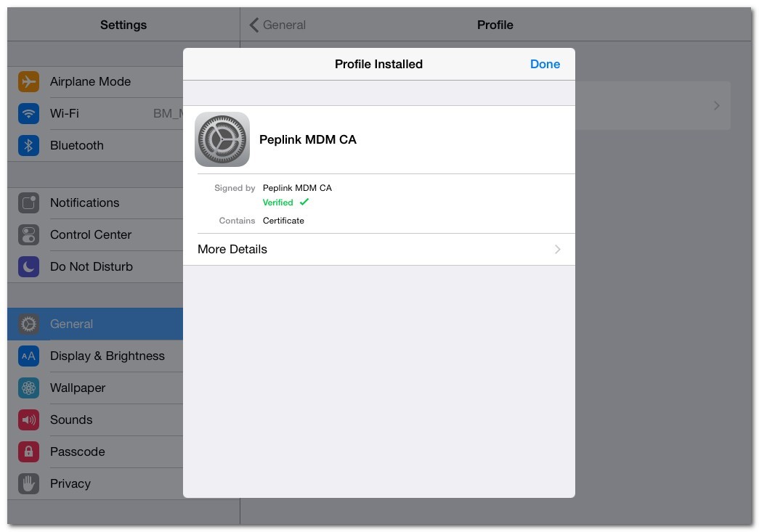Tap the Do Not Disturb moon icon

(28, 267)
